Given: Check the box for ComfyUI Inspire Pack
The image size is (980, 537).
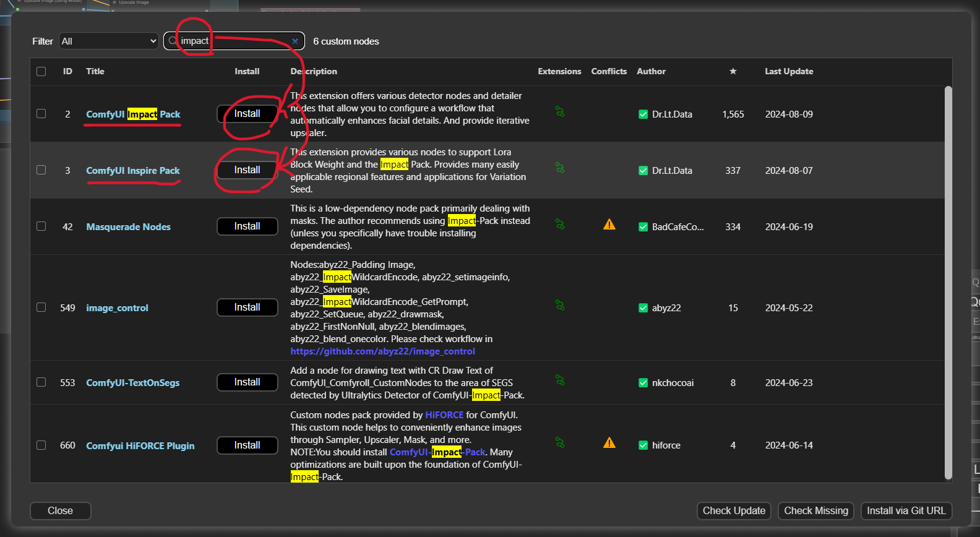Looking at the screenshot, I should (41, 170).
